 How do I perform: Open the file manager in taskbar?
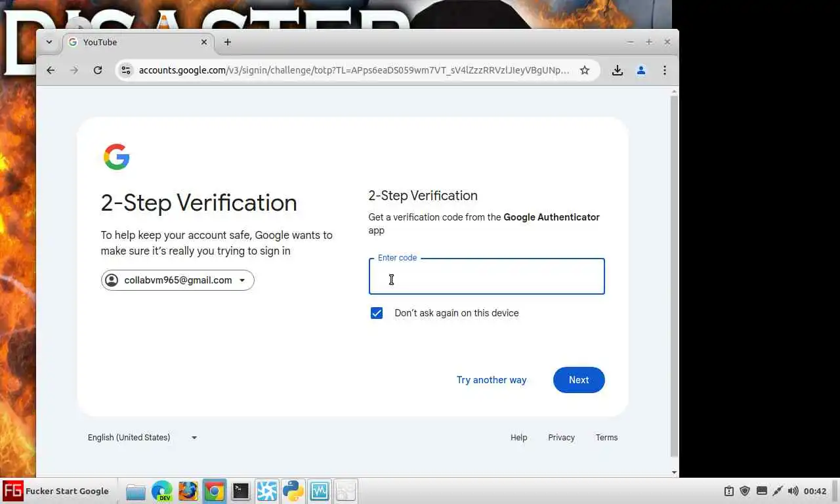(x=136, y=491)
